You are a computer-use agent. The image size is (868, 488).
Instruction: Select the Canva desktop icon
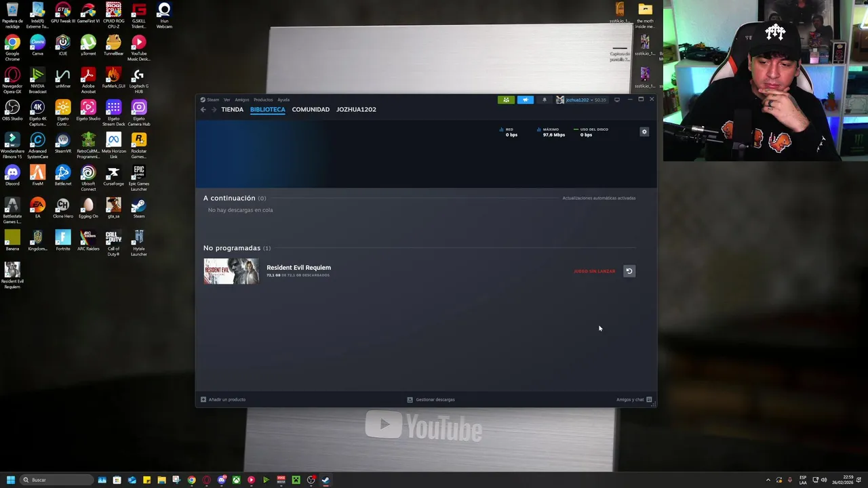(x=37, y=46)
